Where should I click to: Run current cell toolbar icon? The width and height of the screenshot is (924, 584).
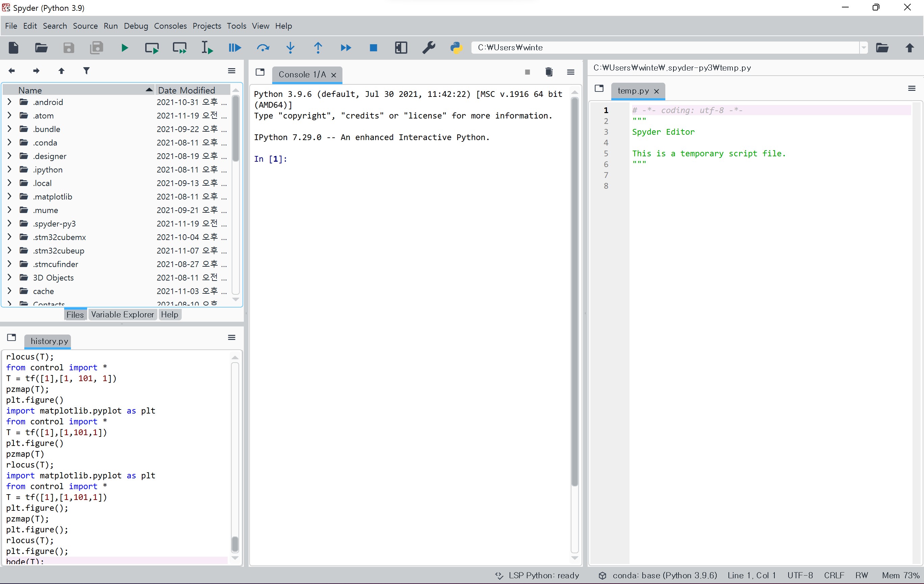[152, 48]
